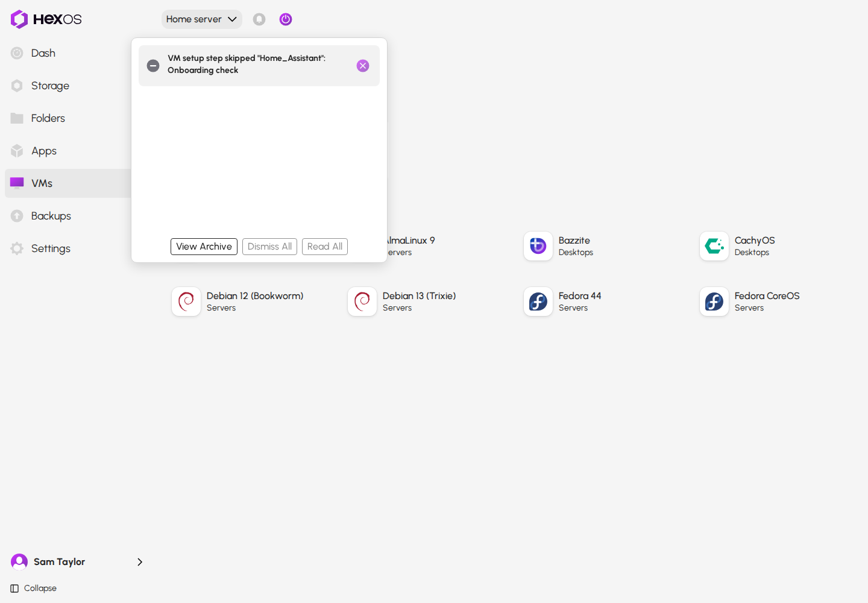Select the Debian 13 (Trixie) logo icon
868x603 pixels.
(362, 301)
